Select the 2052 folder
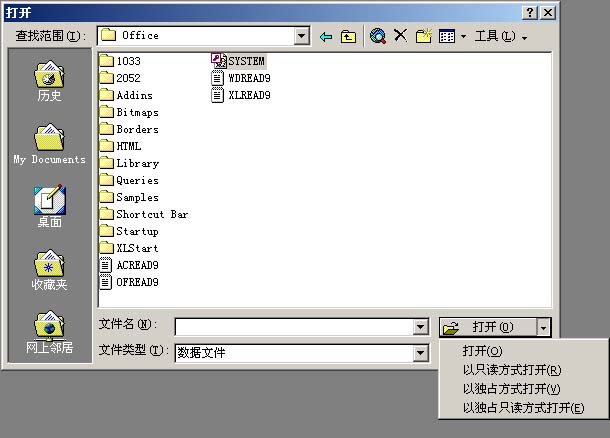The width and height of the screenshot is (610, 438). [120, 78]
